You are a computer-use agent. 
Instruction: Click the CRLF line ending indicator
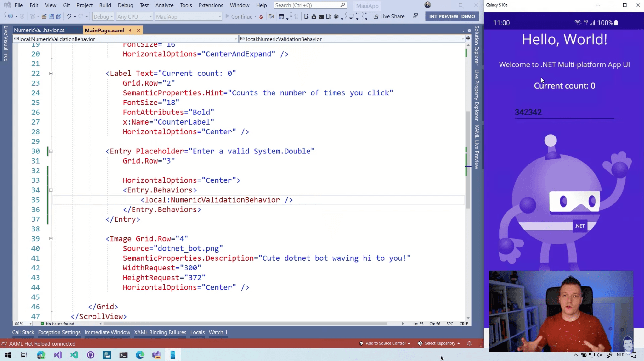click(464, 324)
